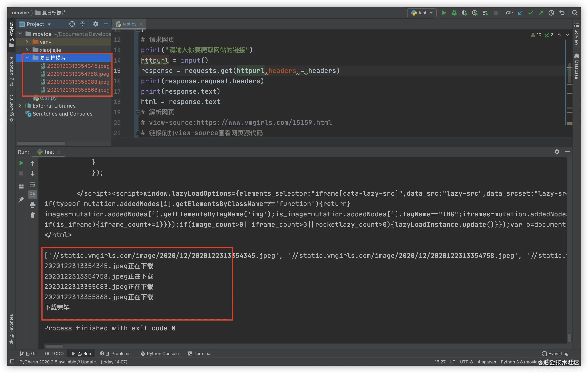Go to next highlighted error arrow

568,35
